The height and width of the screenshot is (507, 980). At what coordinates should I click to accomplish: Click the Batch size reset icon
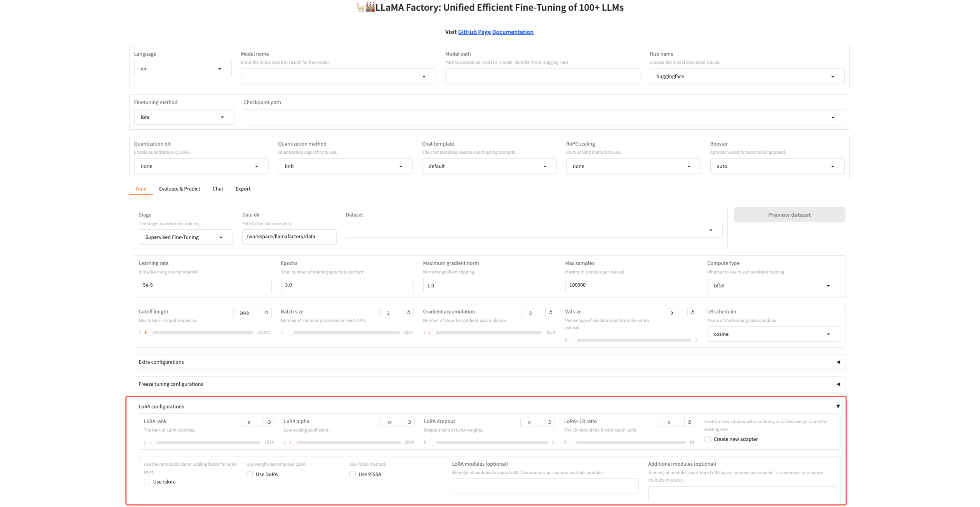point(408,312)
